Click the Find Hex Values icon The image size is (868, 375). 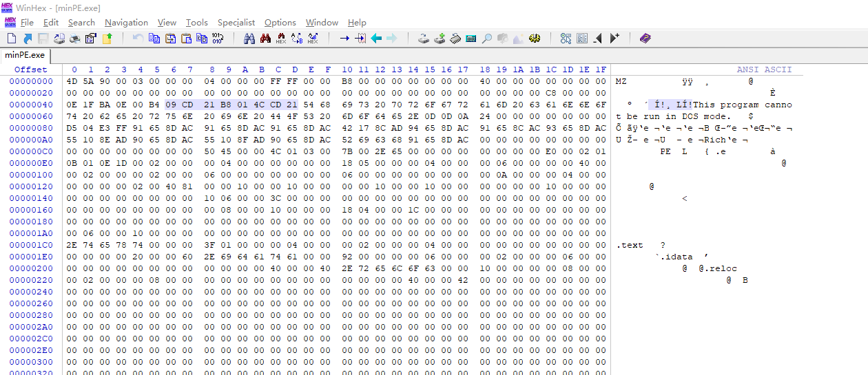tap(281, 39)
